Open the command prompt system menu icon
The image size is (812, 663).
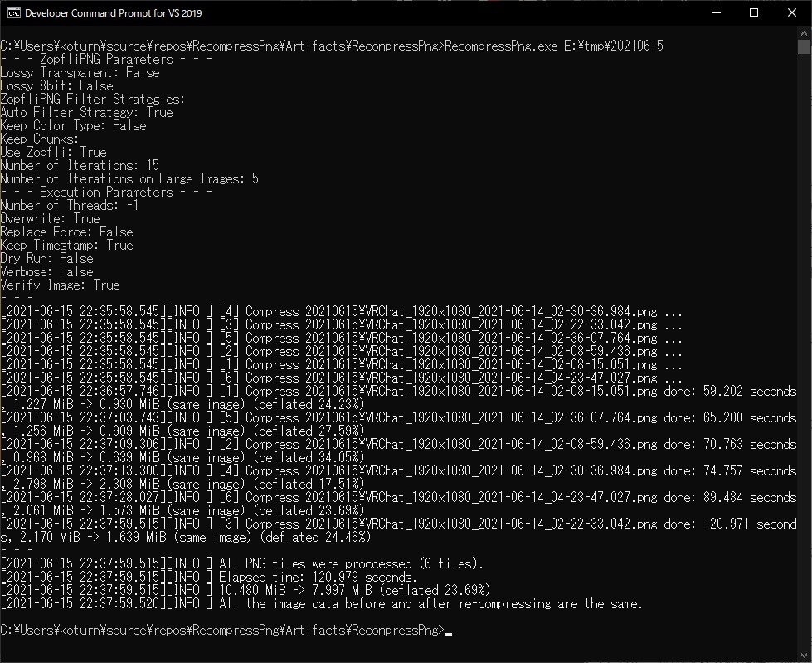tap(13, 13)
